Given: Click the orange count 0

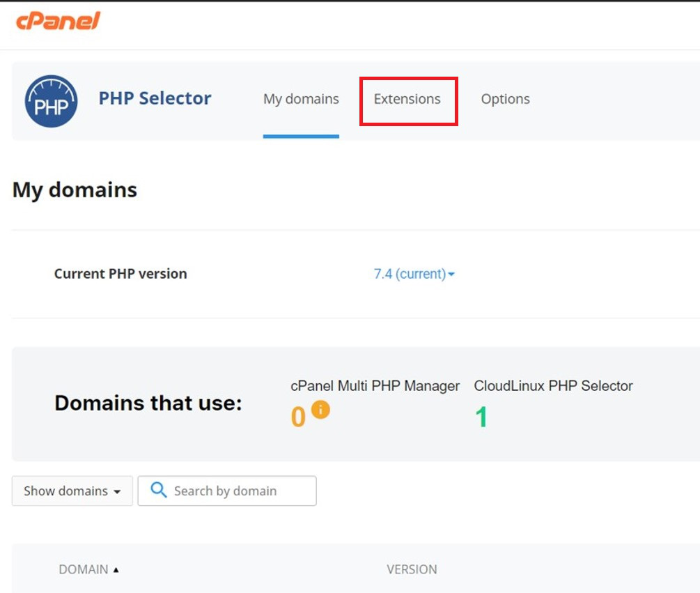Looking at the screenshot, I should (x=298, y=417).
